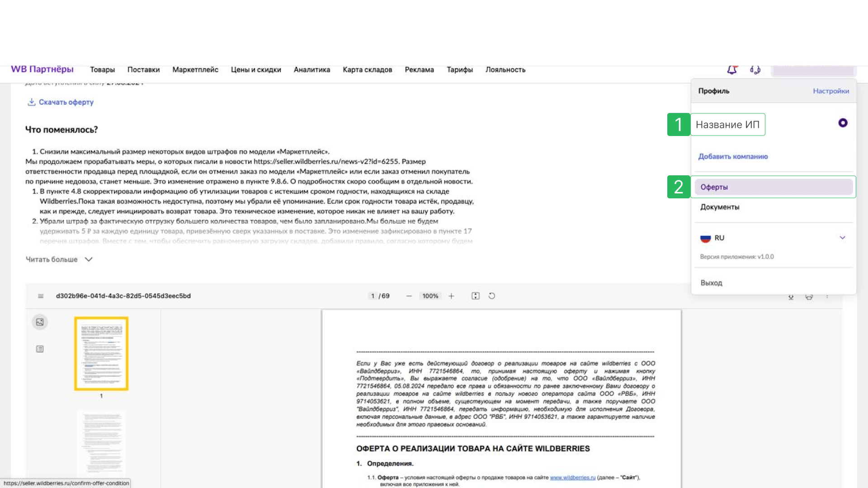Click Добавить компанию link
This screenshot has width=868, height=488.
coord(733,156)
